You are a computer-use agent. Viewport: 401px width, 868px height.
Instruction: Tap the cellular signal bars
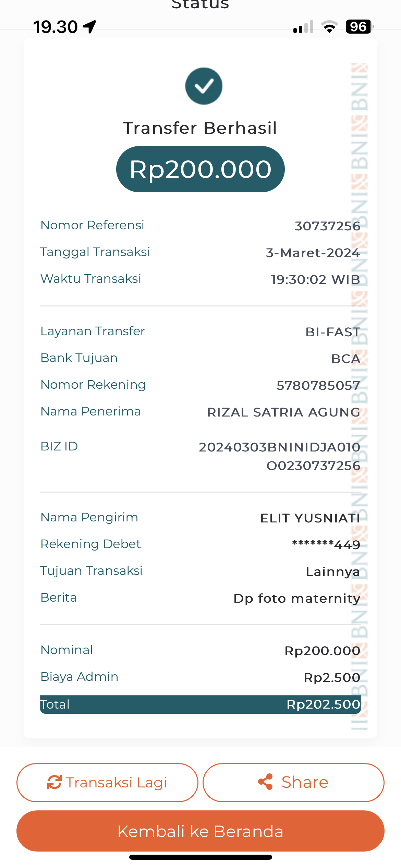tap(303, 27)
